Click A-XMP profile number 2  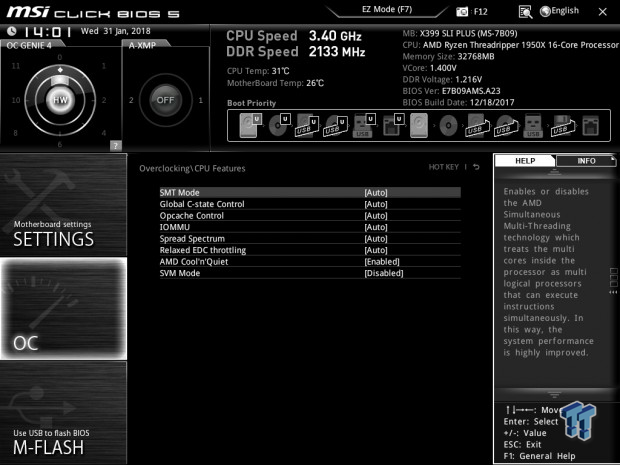click(x=131, y=100)
